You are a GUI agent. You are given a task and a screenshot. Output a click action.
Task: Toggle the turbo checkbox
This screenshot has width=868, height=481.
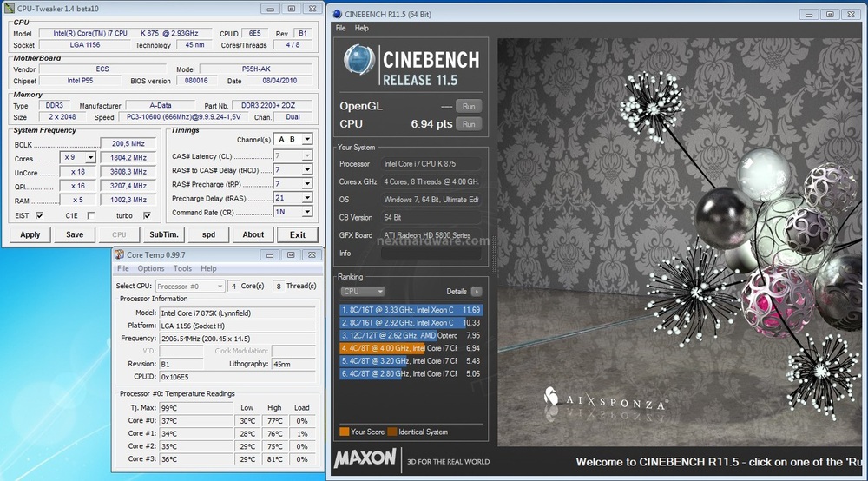pos(147,215)
